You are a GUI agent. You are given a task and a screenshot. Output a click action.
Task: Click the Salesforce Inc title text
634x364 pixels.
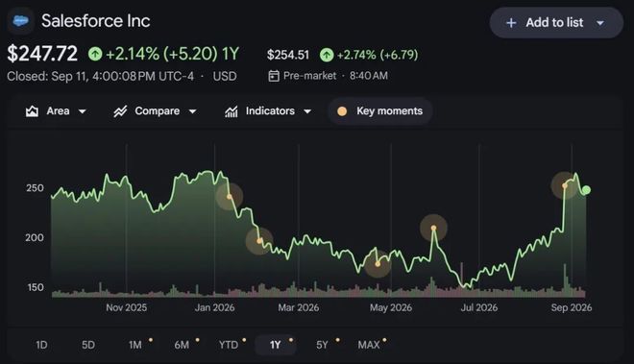pyautogui.click(x=96, y=21)
